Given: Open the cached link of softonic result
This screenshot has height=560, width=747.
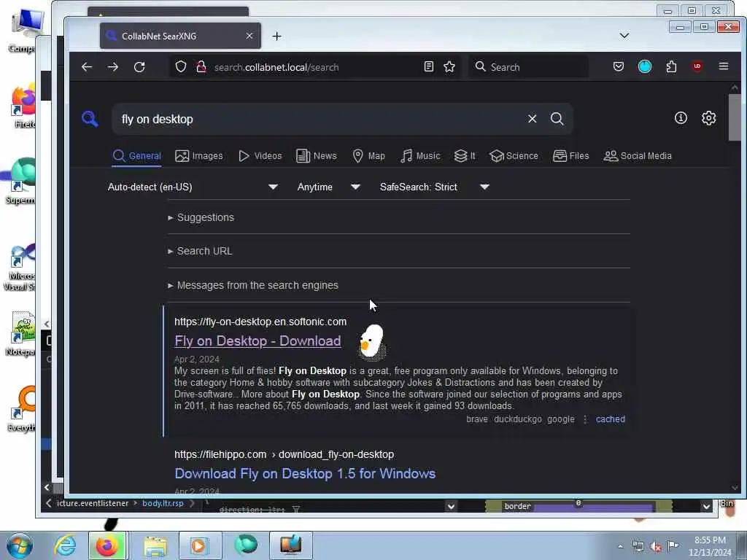Looking at the screenshot, I should 611,419.
